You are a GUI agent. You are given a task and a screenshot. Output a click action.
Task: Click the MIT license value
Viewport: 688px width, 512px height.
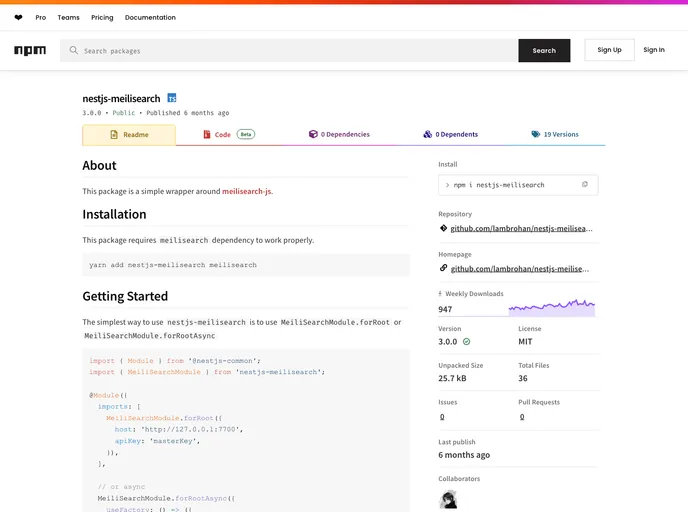click(525, 341)
